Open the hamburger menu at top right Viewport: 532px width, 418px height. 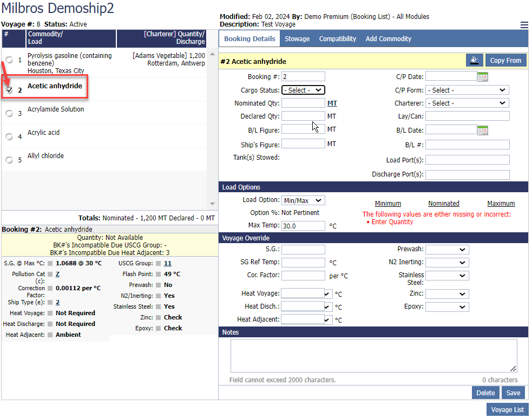(x=524, y=25)
